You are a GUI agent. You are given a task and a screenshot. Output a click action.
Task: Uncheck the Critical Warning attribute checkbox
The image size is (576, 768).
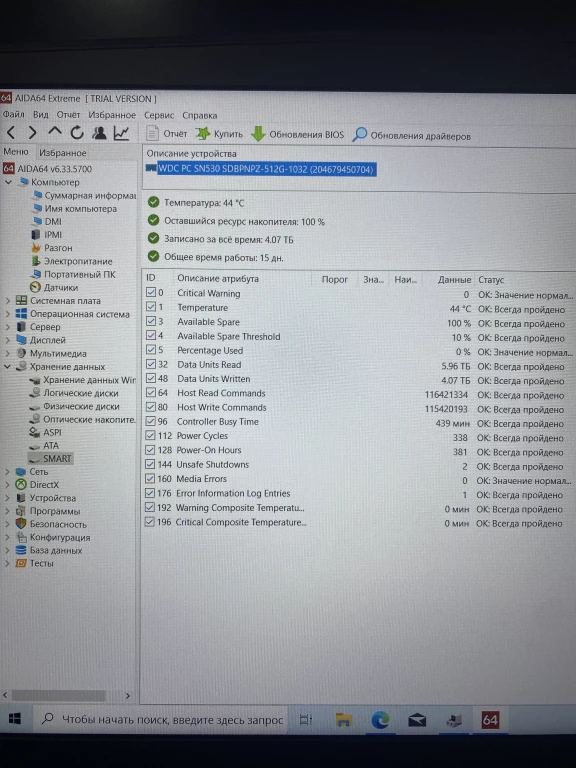[151, 293]
